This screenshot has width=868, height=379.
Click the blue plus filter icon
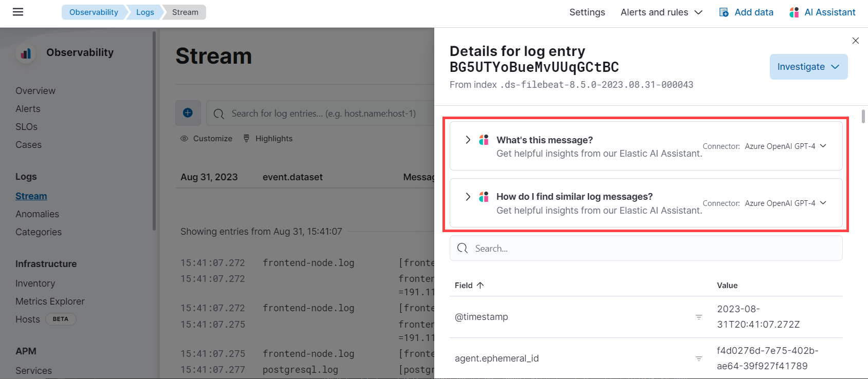[x=188, y=113]
